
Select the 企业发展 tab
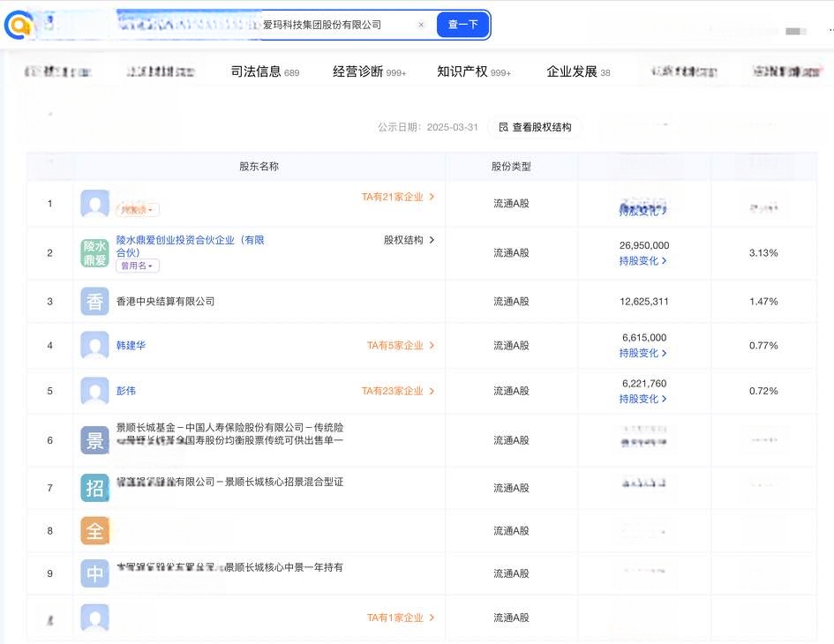click(578, 71)
